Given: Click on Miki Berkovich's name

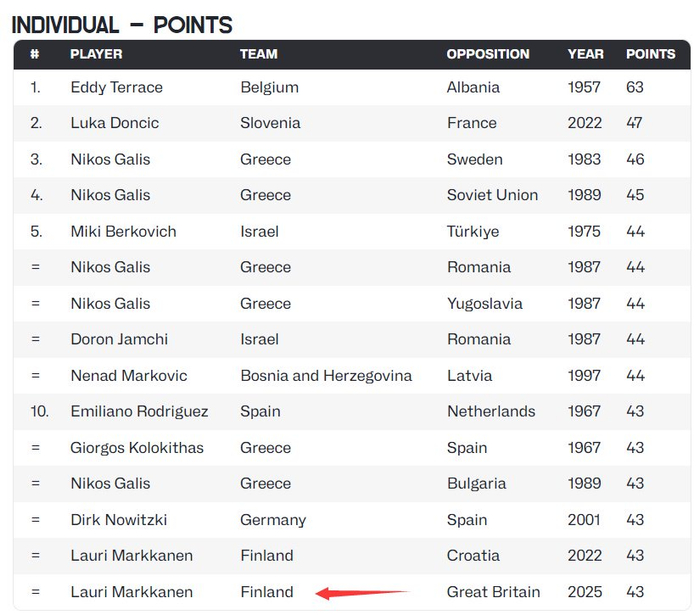Looking at the screenshot, I should (123, 231).
